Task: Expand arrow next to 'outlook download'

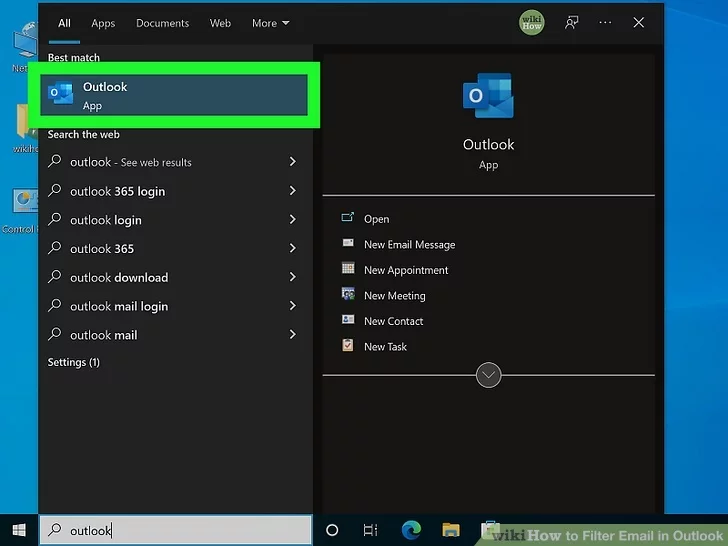Action: coord(292,277)
